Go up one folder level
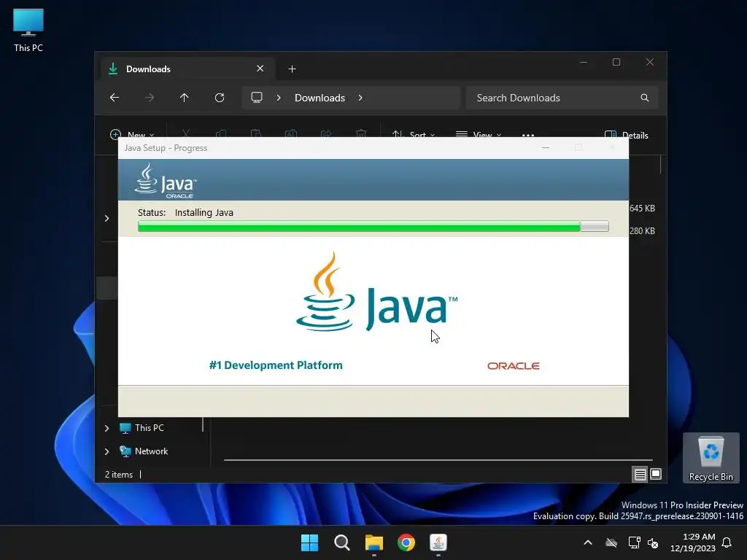Image resolution: width=747 pixels, height=560 pixels. pos(185,98)
